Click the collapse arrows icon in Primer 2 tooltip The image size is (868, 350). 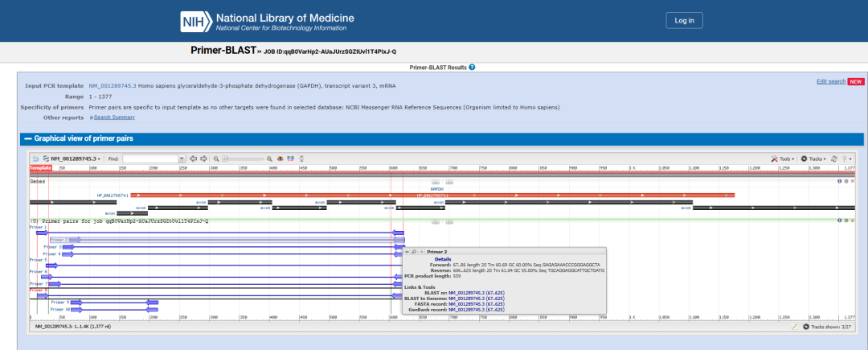tap(421, 251)
